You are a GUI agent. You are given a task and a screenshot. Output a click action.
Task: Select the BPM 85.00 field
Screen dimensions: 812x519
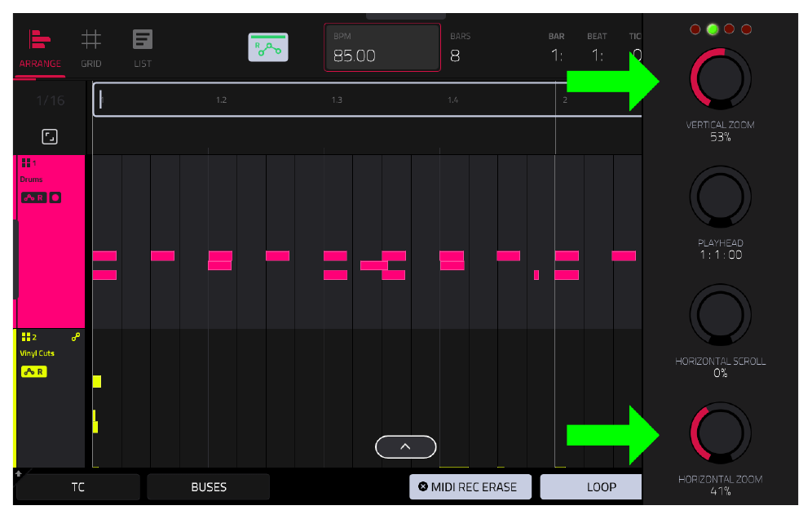[x=382, y=47]
